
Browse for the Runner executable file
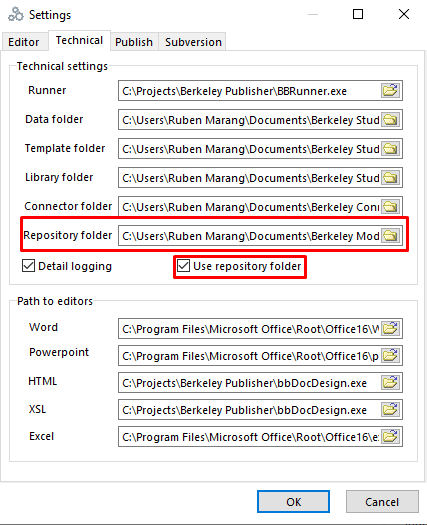pos(390,90)
